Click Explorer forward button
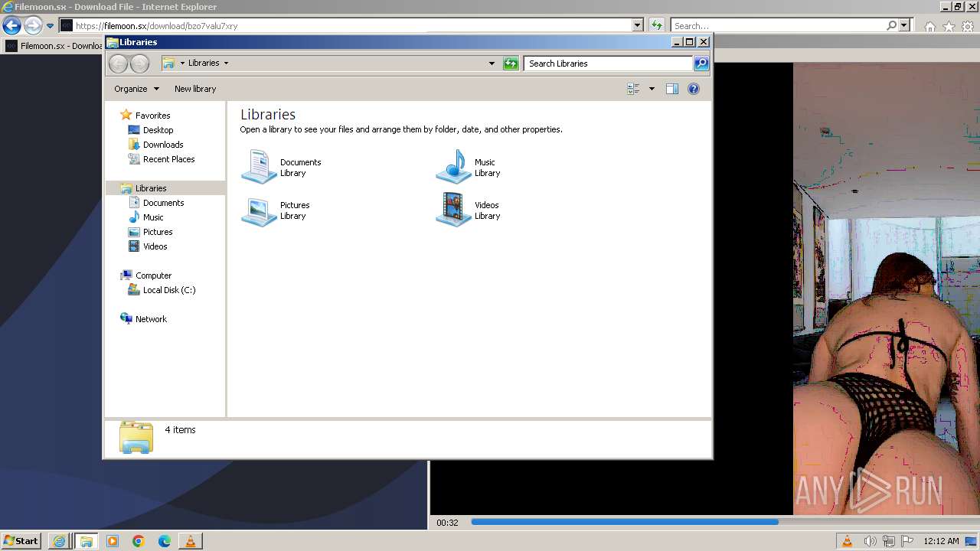Image resolution: width=980 pixels, height=551 pixels. tap(139, 64)
